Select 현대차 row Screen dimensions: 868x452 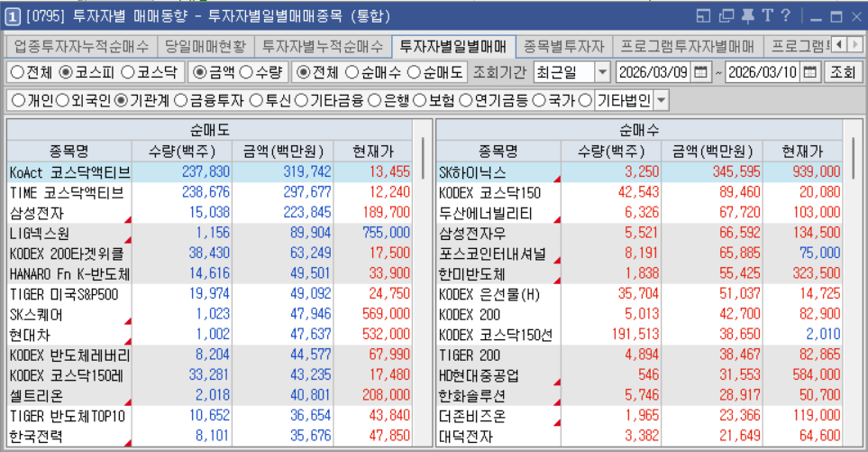209,335
